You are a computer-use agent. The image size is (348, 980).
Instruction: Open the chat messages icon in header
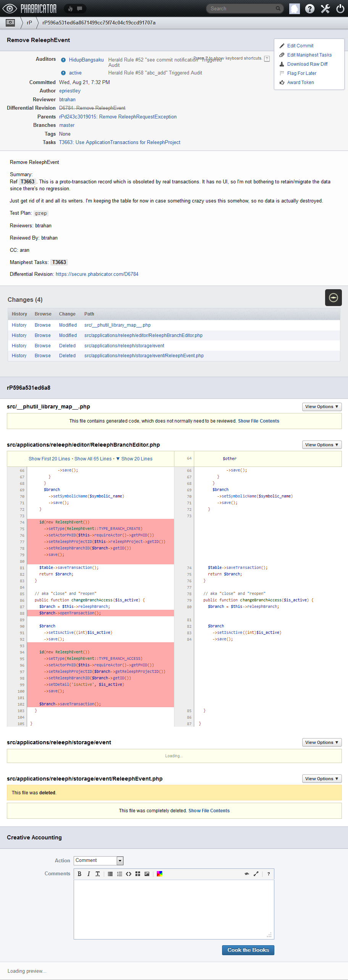tap(80, 8)
